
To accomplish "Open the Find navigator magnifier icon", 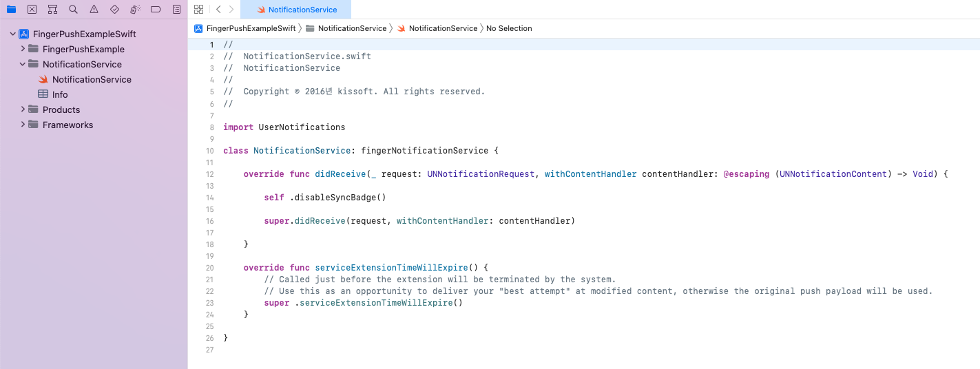I will (73, 10).
